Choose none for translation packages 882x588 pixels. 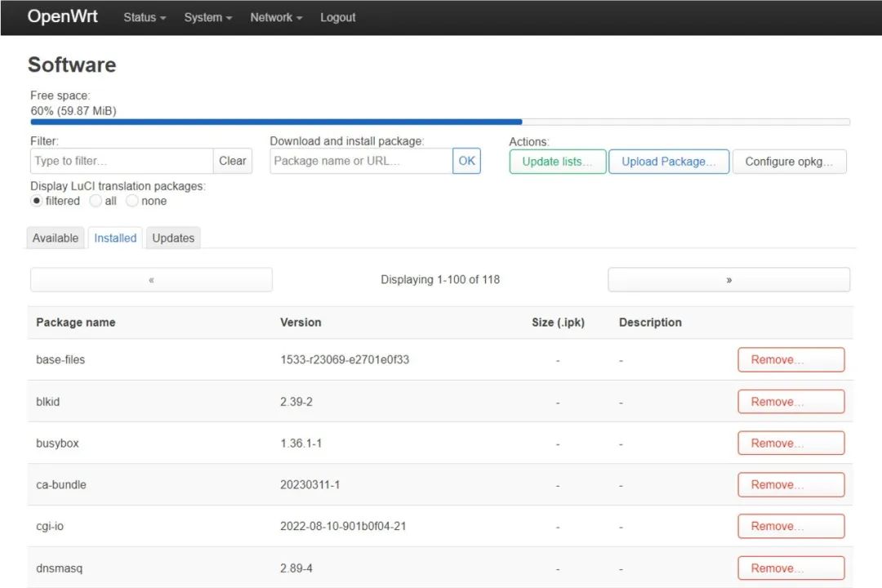[x=132, y=201]
